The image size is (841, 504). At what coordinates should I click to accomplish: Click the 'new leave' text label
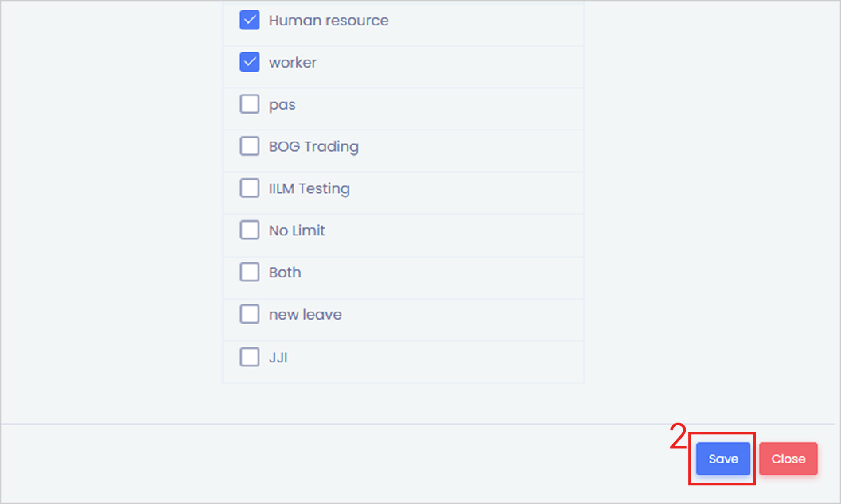coord(306,315)
